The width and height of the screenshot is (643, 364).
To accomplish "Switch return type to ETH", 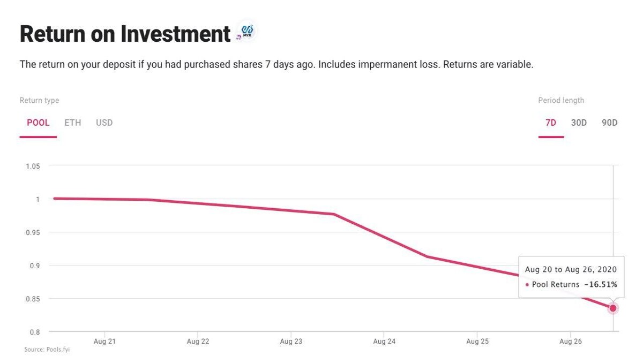I will pyautogui.click(x=73, y=123).
